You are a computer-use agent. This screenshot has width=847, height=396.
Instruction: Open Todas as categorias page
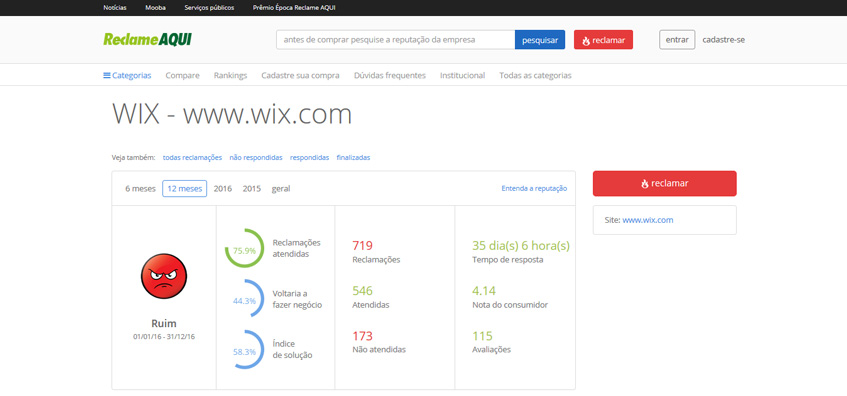click(x=535, y=76)
